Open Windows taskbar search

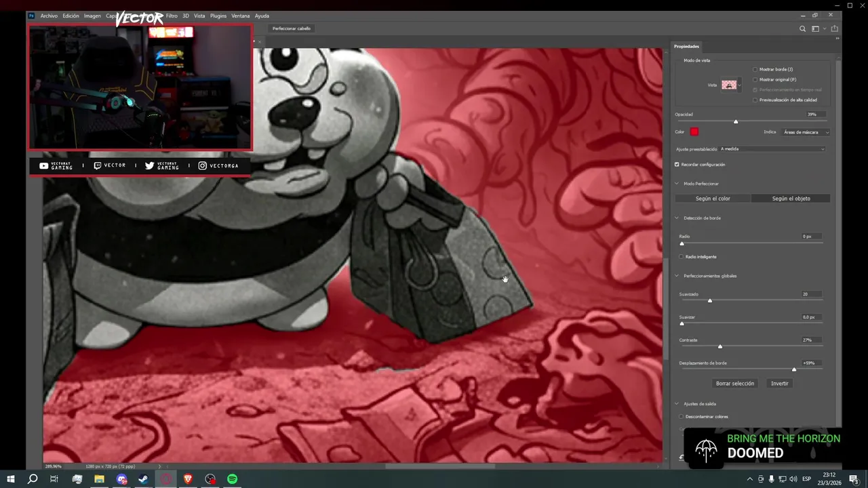pos(33,479)
